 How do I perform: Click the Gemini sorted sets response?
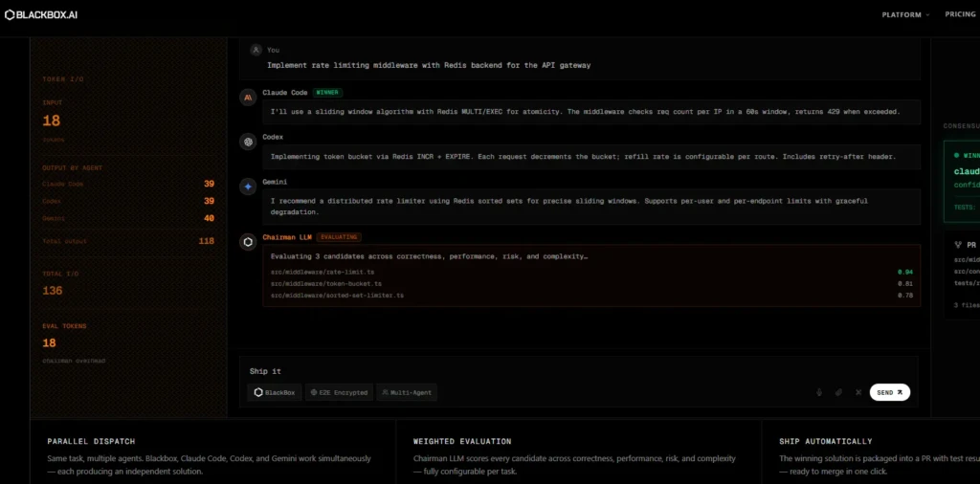[591, 207]
